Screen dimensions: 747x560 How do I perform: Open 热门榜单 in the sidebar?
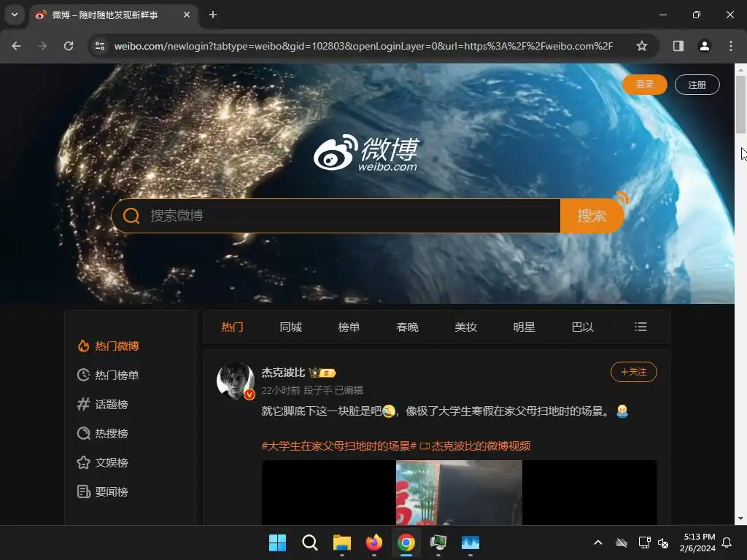108,376
